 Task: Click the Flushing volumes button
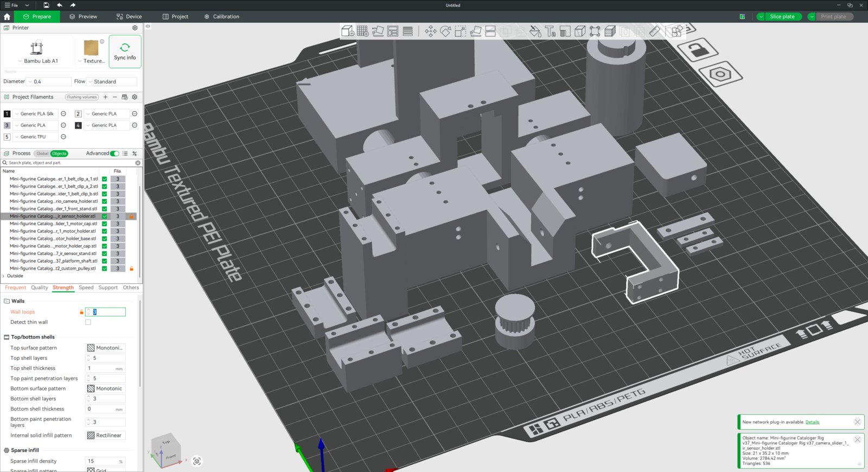82,97
